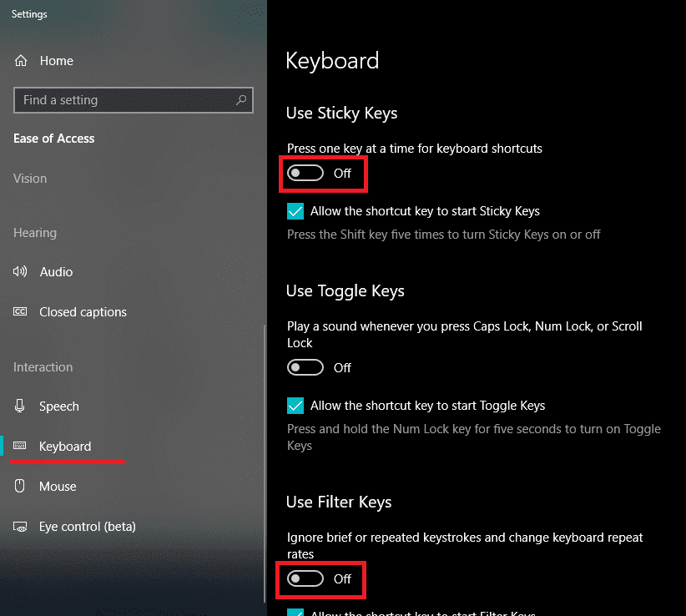Uncheck 'Allow the shortcut key to start Filter Keys'
686x616 pixels.
click(x=295, y=613)
